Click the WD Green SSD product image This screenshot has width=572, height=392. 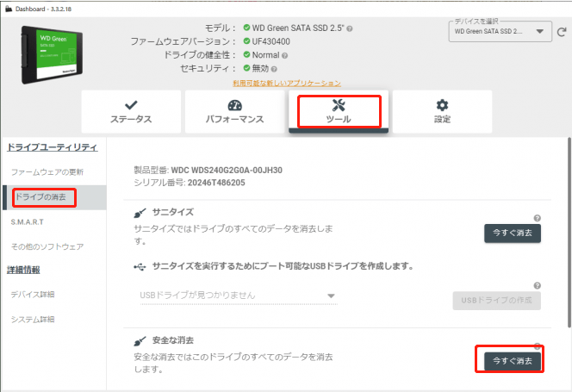point(52,55)
